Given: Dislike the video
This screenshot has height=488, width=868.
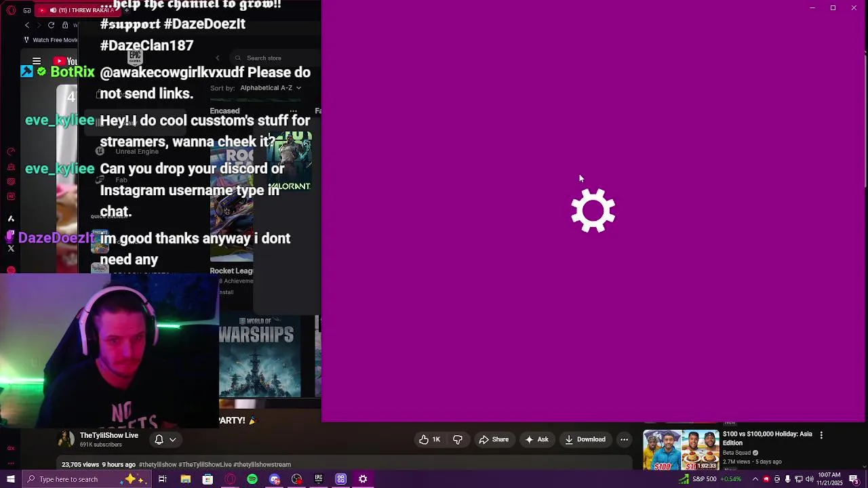Looking at the screenshot, I should 458,439.
